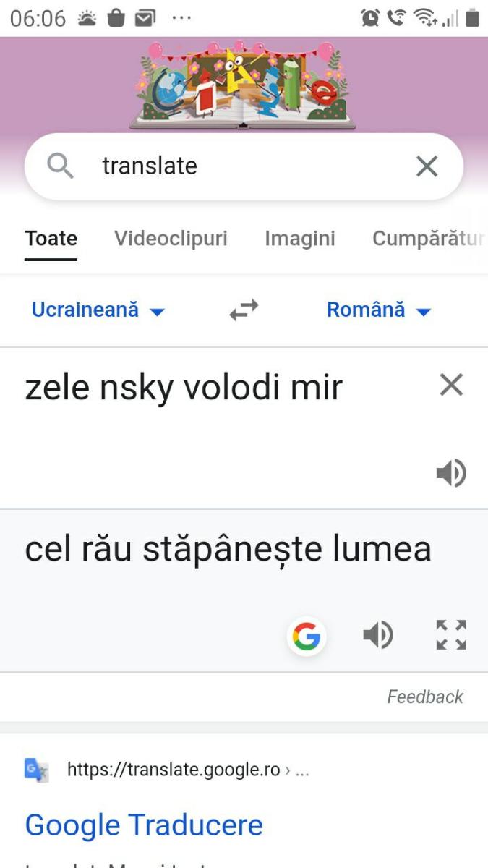The height and width of the screenshot is (868, 488).
Task: Click the Feedback link
Action: click(426, 697)
